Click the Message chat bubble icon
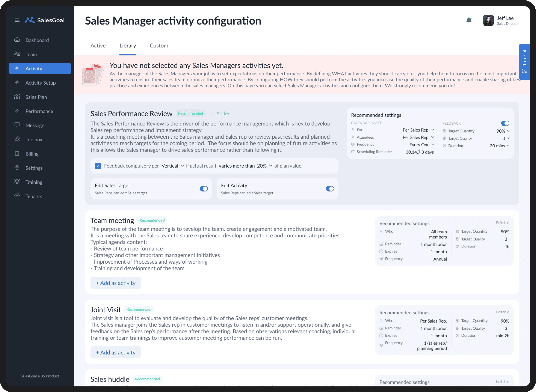 17,125
